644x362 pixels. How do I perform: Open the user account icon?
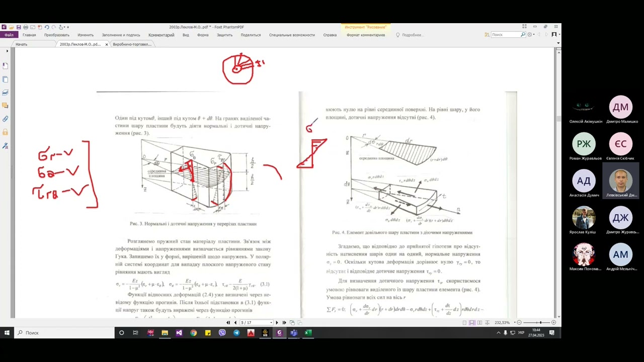click(x=554, y=34)
